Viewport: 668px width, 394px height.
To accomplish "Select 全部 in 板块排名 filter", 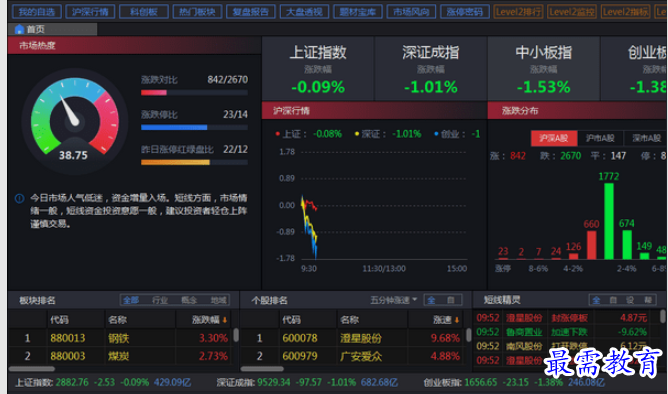I will 131,300.
